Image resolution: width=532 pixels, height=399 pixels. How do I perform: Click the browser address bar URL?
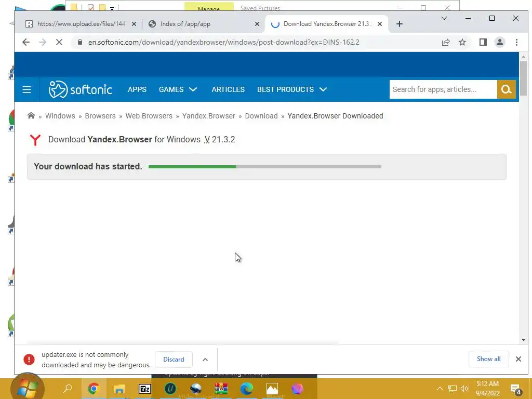tap(223, 42)
